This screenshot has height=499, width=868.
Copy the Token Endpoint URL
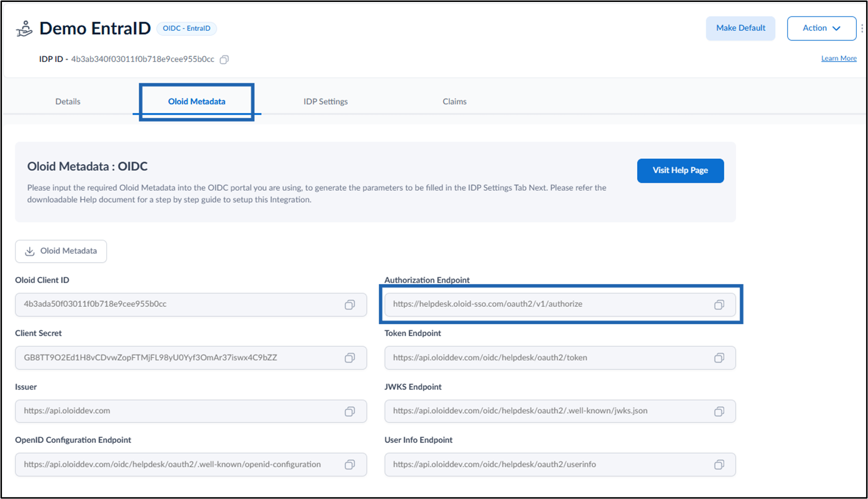coord(719,358)
